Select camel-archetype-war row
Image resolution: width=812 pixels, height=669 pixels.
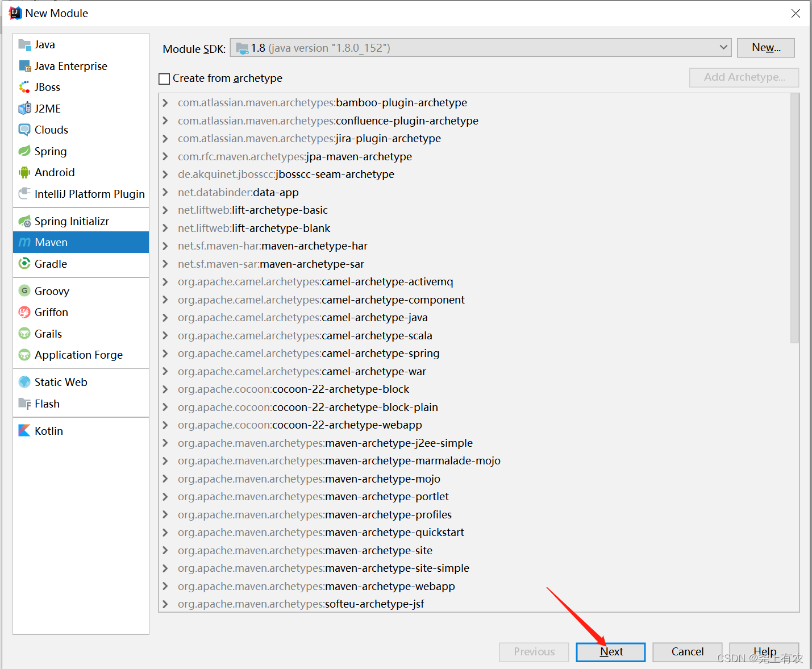474,371
